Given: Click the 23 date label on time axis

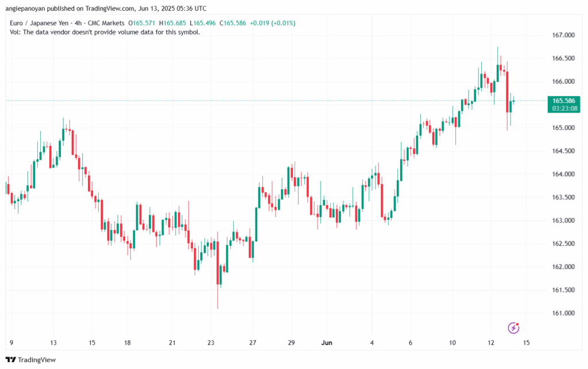Looking at the screenshot, I should coord(210,343).
